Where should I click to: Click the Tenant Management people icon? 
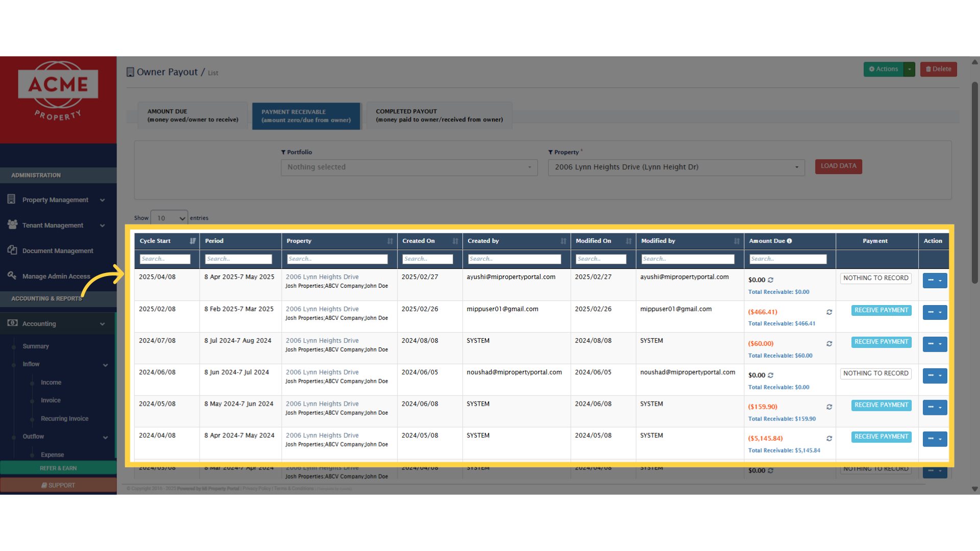tap(12, 224)
